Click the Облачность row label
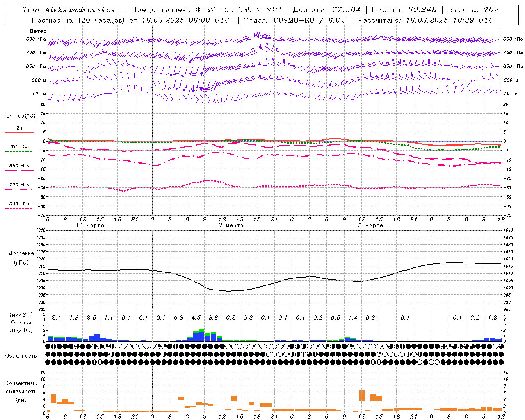The height and width of the screenshot is (420, 525). (x=21, y=356)
